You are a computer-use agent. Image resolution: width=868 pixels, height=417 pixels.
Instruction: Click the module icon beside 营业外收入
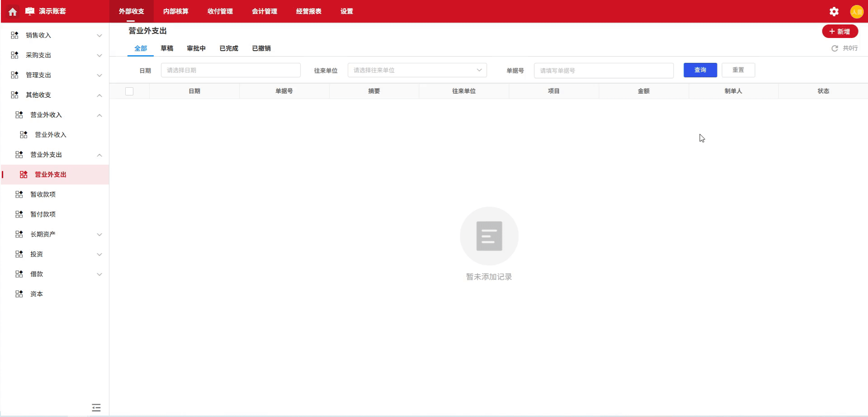point(19,115)
